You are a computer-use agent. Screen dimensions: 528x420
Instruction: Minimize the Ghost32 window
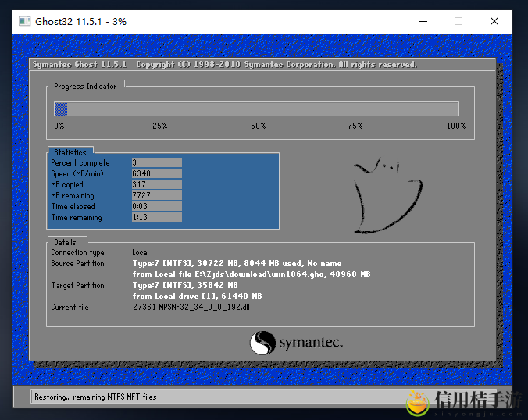[423, 21]
